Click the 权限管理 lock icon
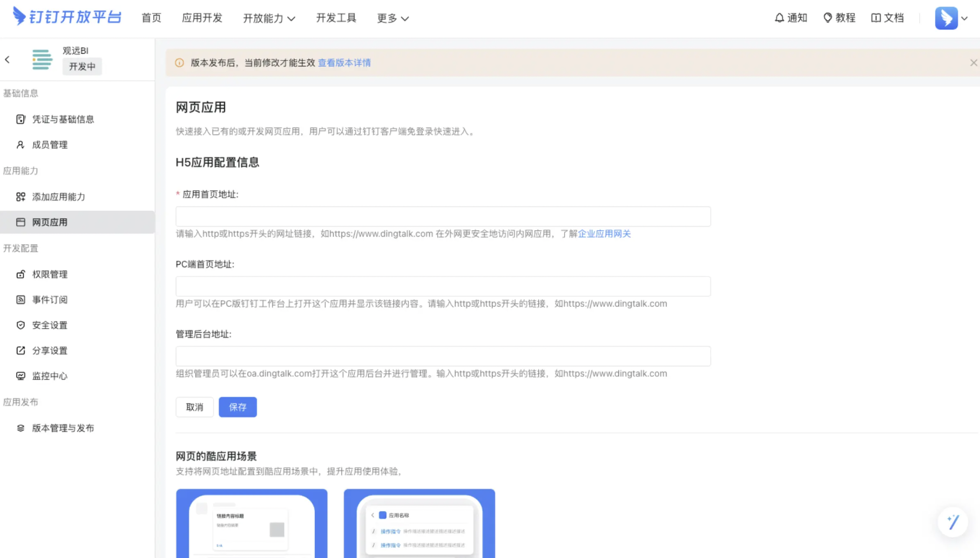The width and height of the screenshot is (980, 558). click(x=21, y=274)
